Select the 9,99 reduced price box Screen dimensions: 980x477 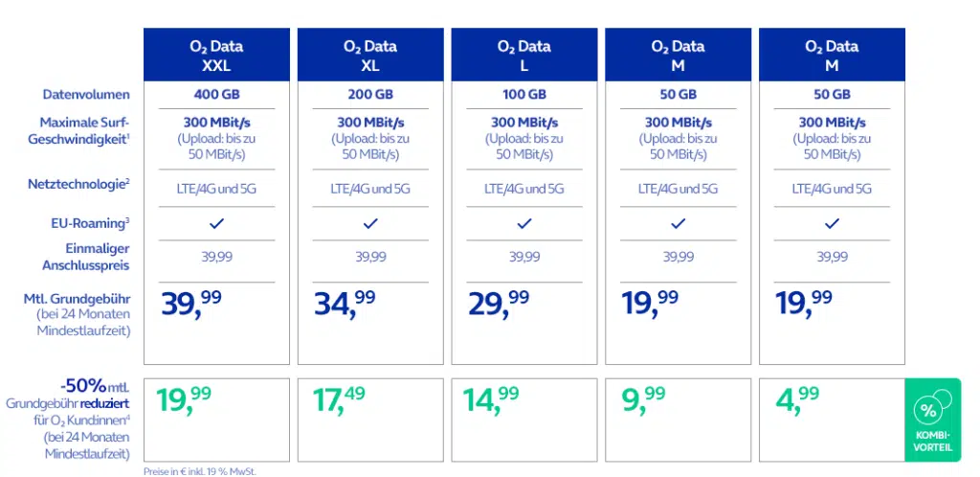[679, 420]
